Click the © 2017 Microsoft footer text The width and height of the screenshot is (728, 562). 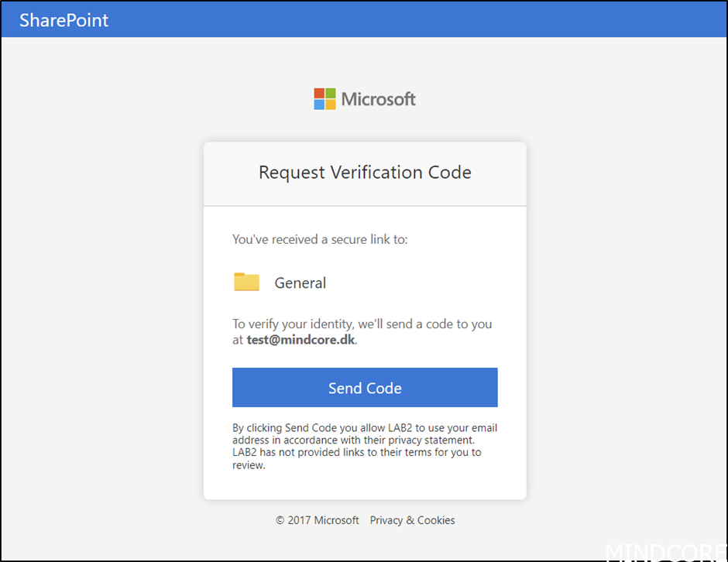coord(317,520)
